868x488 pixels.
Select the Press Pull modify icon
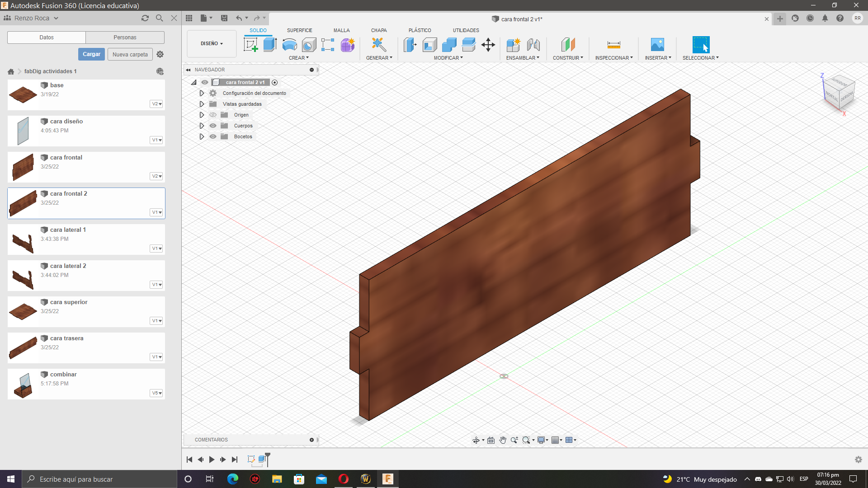410,45
